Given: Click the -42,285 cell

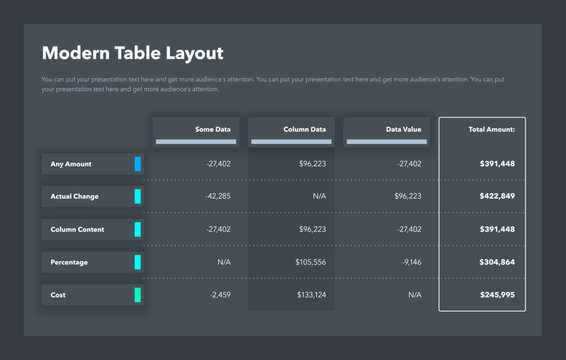Looking at the screenshot, I should [218, 196].
